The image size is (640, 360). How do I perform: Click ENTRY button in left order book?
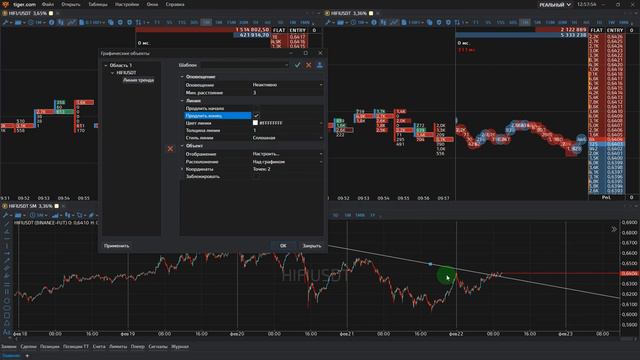pyautogui.click(x=298, y=30)
